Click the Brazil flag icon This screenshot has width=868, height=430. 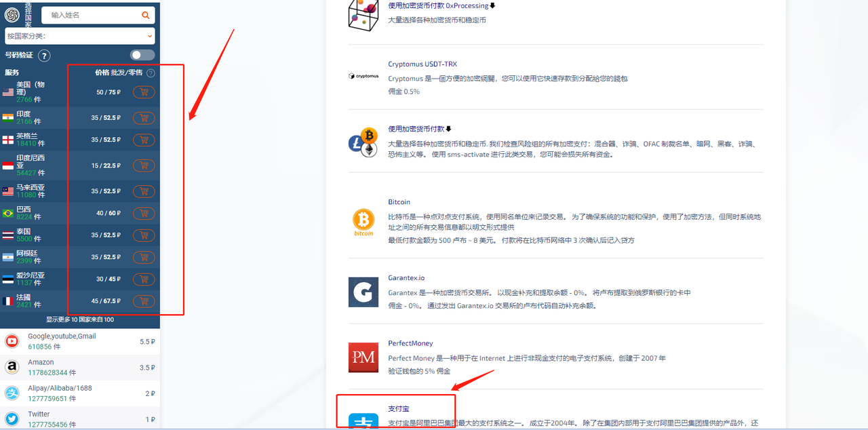[8, 213]
